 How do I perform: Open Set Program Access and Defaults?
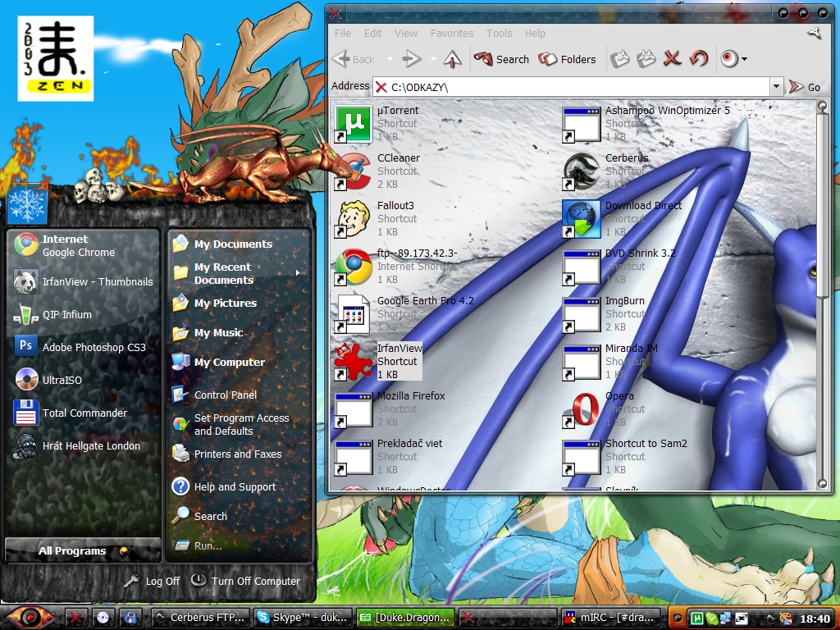click(x=240, y=424)
